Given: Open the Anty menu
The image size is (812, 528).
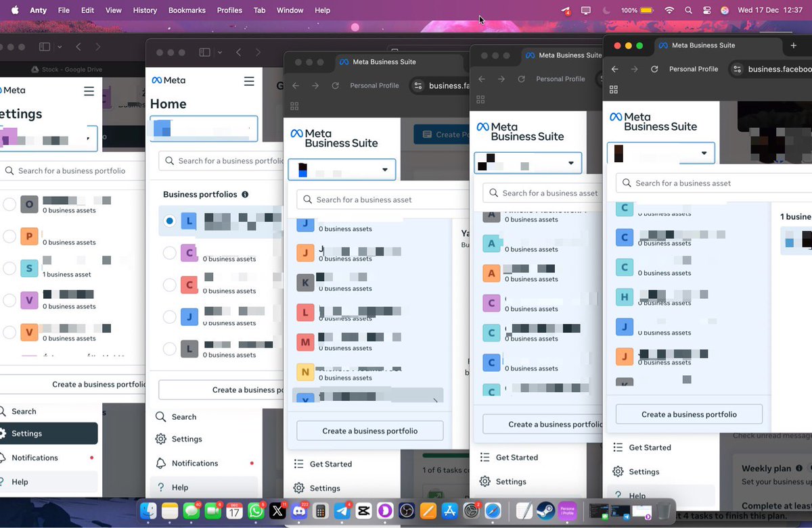Looking at the screenshot, I should 39,10.
